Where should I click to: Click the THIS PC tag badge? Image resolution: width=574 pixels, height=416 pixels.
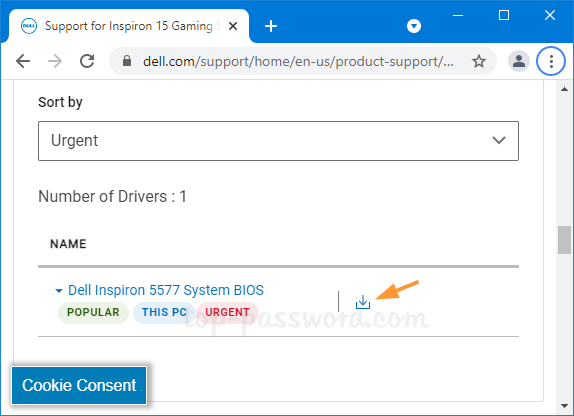tap(164, 312)
